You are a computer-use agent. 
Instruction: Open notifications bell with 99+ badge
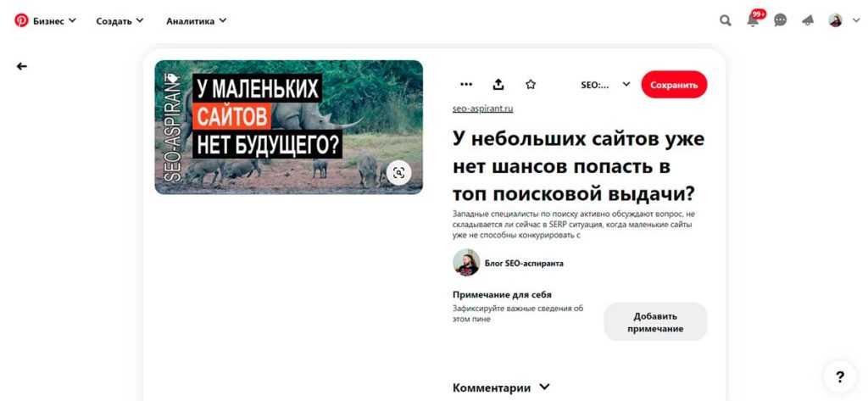pos(753,20)
